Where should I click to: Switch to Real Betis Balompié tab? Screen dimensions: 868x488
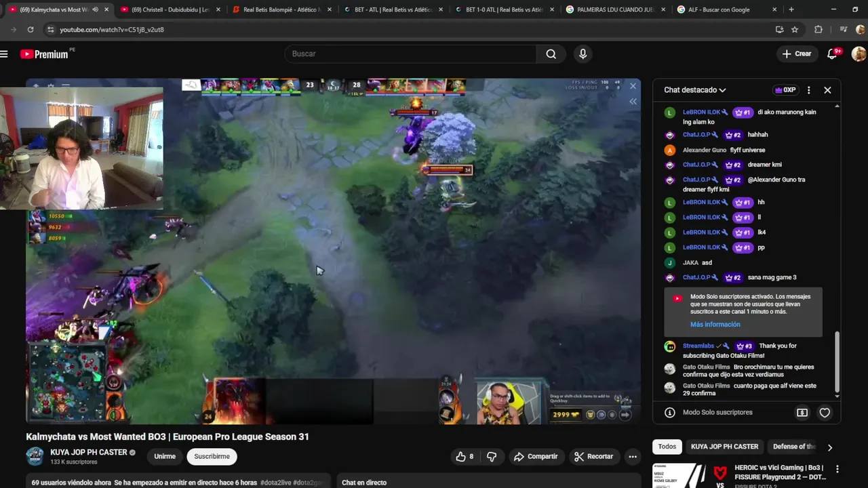point(282,9)
